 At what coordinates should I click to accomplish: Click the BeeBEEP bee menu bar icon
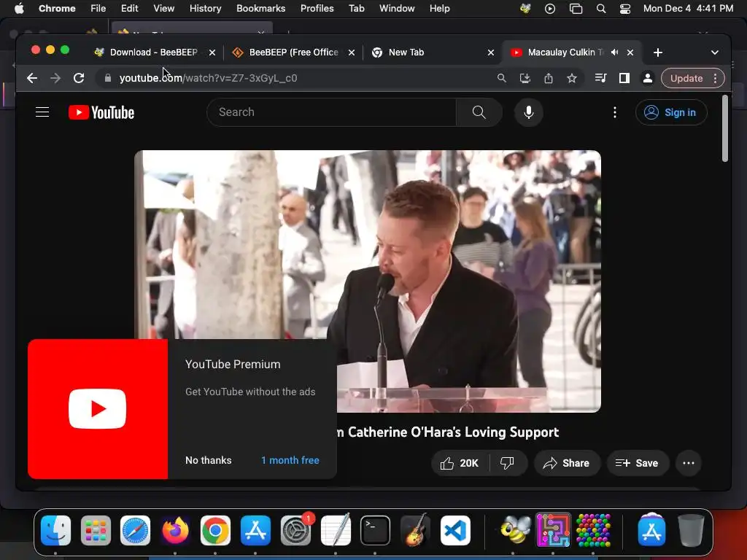[525, 9]
